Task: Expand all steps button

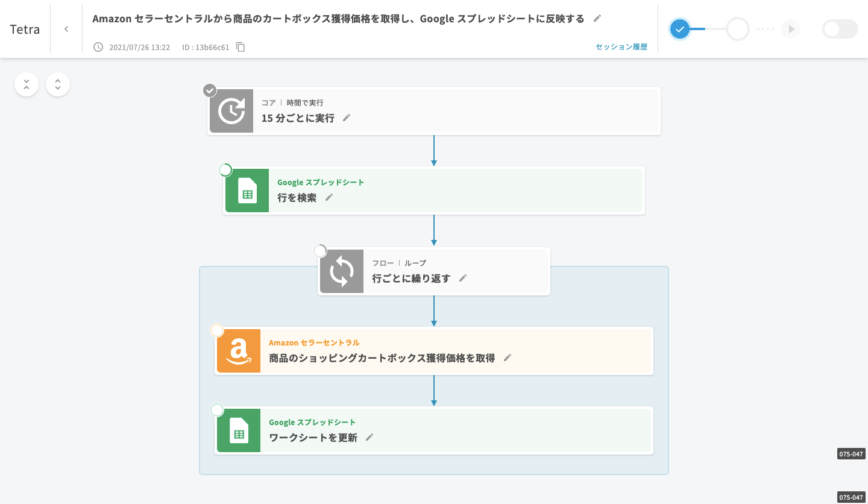Action: pos(58,84)
